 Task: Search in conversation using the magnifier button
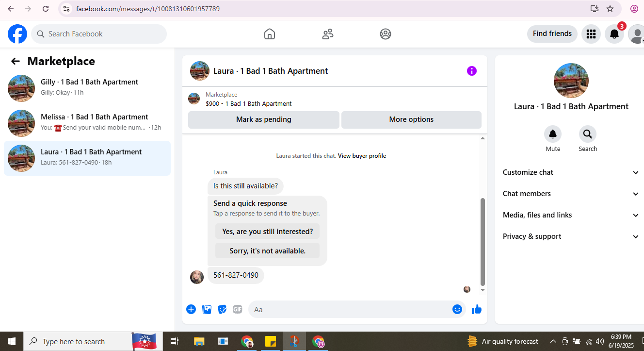tap(588, 134)
